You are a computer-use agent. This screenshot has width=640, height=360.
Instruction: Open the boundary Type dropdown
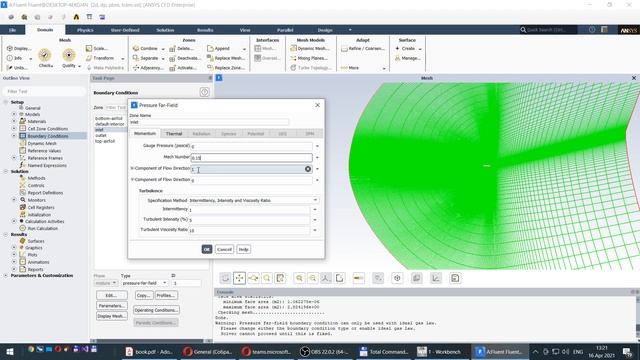(164, 282)
